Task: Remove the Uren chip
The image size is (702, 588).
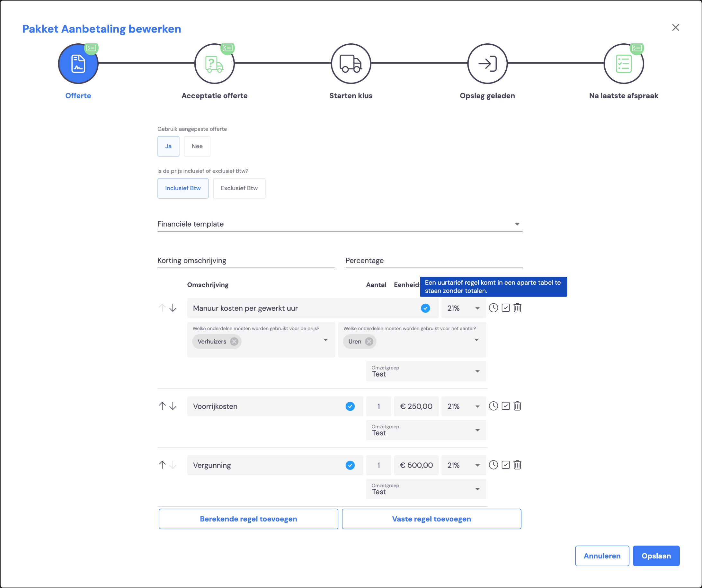Action: [369, 342]
